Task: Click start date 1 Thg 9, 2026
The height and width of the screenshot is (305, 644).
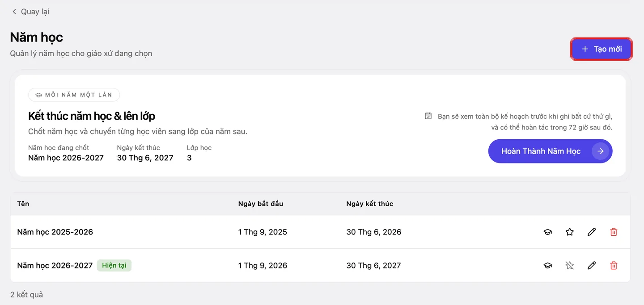Action: [x=263, y=265]
